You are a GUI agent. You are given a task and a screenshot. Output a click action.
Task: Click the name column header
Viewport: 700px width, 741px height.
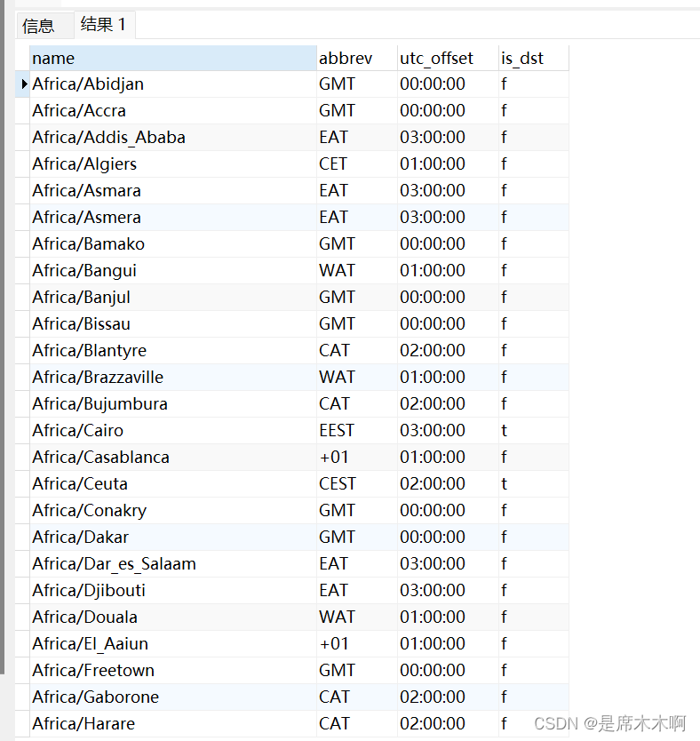pyautogui.click(x=173, y=58)
